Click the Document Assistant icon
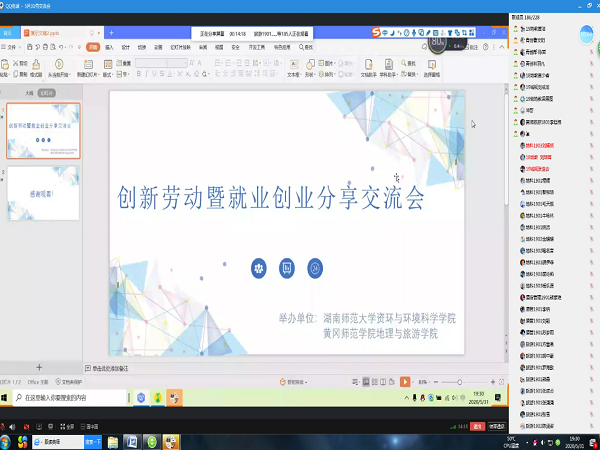Screen dimensions: 600x450 coord(368,64)
